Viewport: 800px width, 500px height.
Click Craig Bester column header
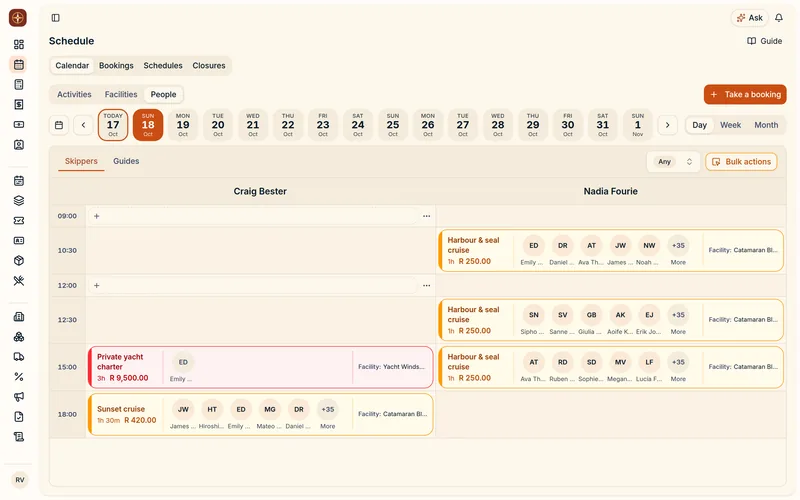260,191
